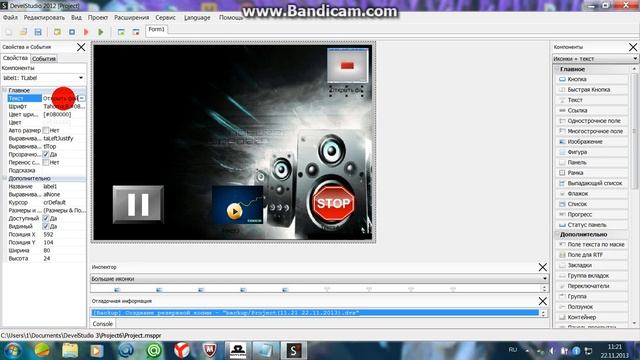
Task: Click the open project folder icon
Action: (x=23, y=32)
